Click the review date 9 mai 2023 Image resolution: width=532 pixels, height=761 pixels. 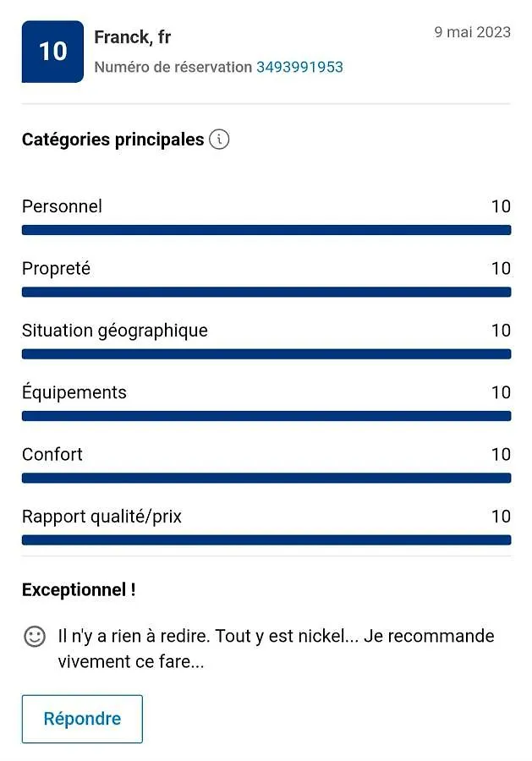tap(472, 32)
